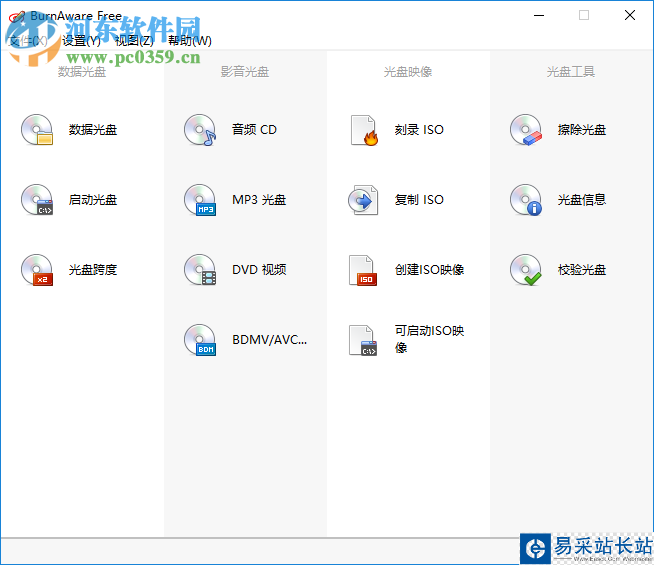Click the 光盘映像 column heading

408,72
